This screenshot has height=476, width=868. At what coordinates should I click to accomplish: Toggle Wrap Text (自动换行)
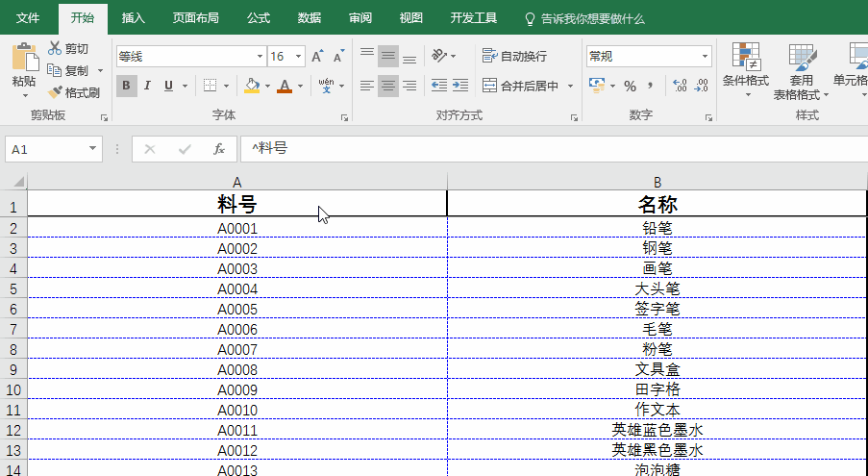coord(514,56)
